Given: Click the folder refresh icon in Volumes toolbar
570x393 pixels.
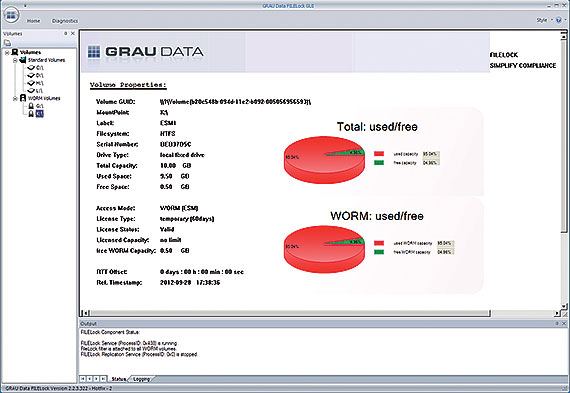Looking at the screenshot, I should (x=7, y=43).
